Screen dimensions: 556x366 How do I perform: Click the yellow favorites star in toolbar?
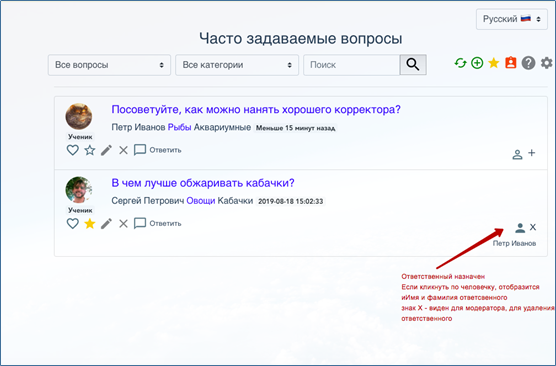494,63
